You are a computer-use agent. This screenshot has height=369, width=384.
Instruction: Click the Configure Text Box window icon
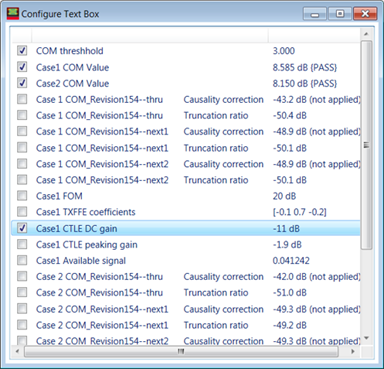pos(13,14)
